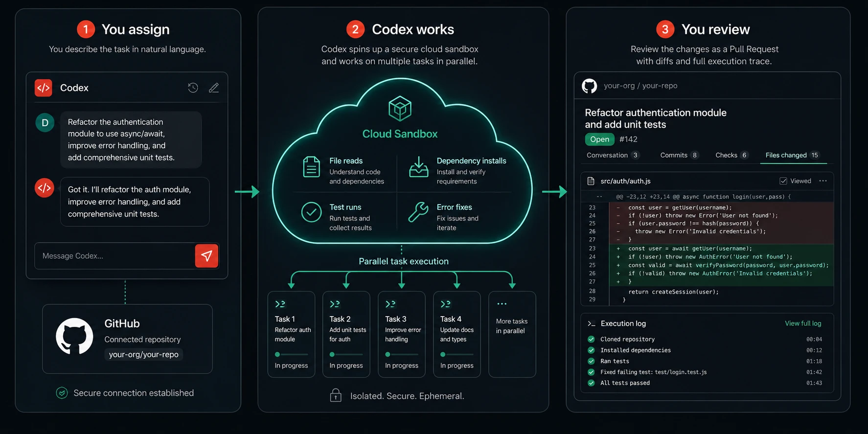Open chat history clock icon
868x434 pixels.
coord(193,88)
